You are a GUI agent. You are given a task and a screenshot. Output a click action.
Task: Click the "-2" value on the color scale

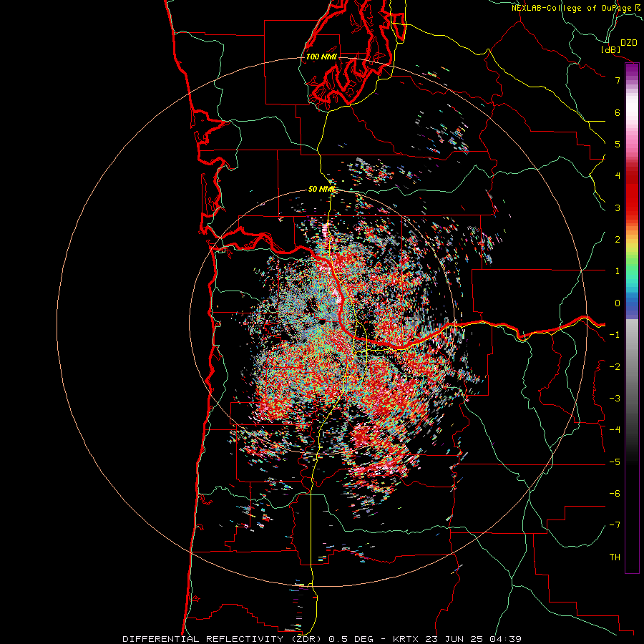[615, 366]
